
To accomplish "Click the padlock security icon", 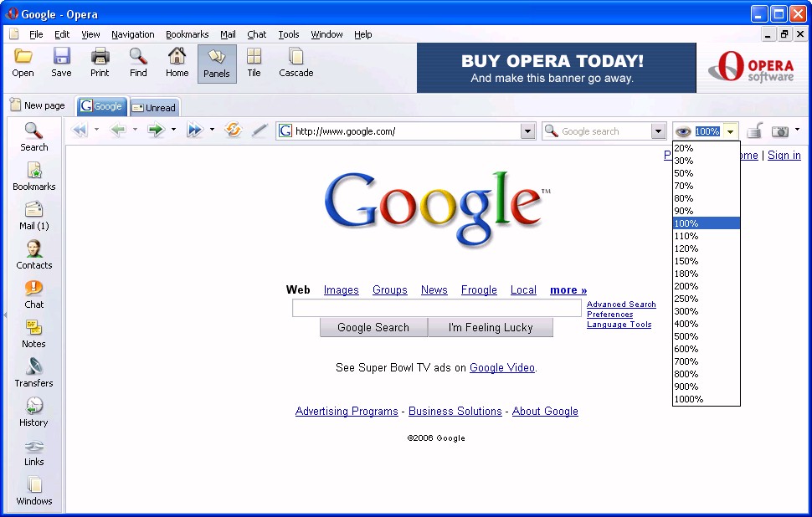I will click(755, 131).
